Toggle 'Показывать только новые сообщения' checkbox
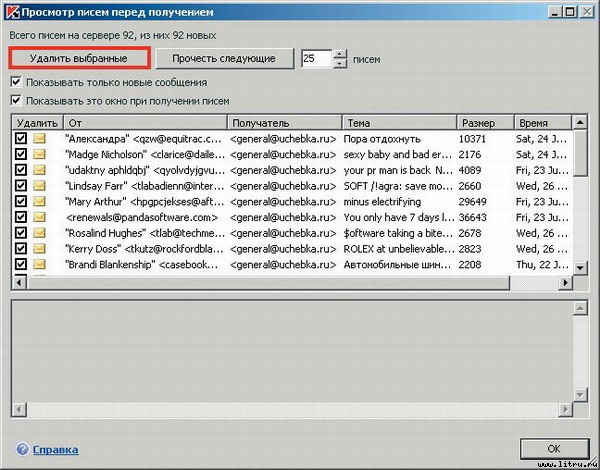Screen dimensions: 600x470 (x=16, y=82)
